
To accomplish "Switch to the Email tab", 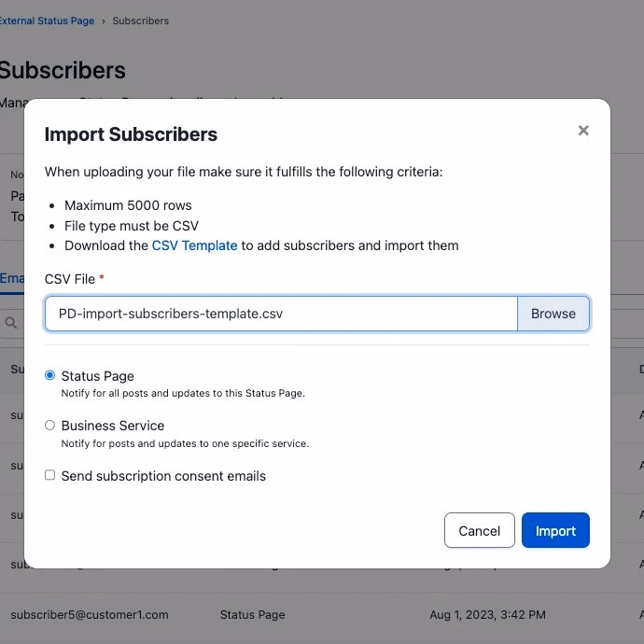I will (11, 278).
